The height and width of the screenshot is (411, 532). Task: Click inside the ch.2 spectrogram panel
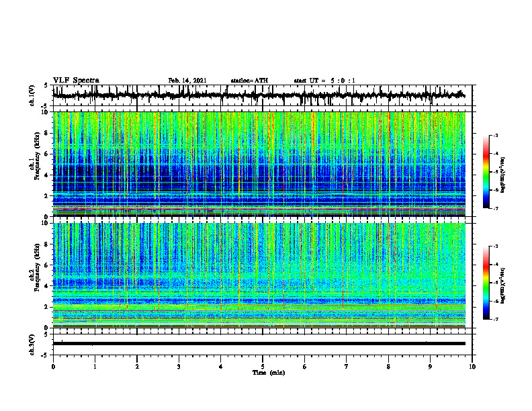[x=259, y=275]
